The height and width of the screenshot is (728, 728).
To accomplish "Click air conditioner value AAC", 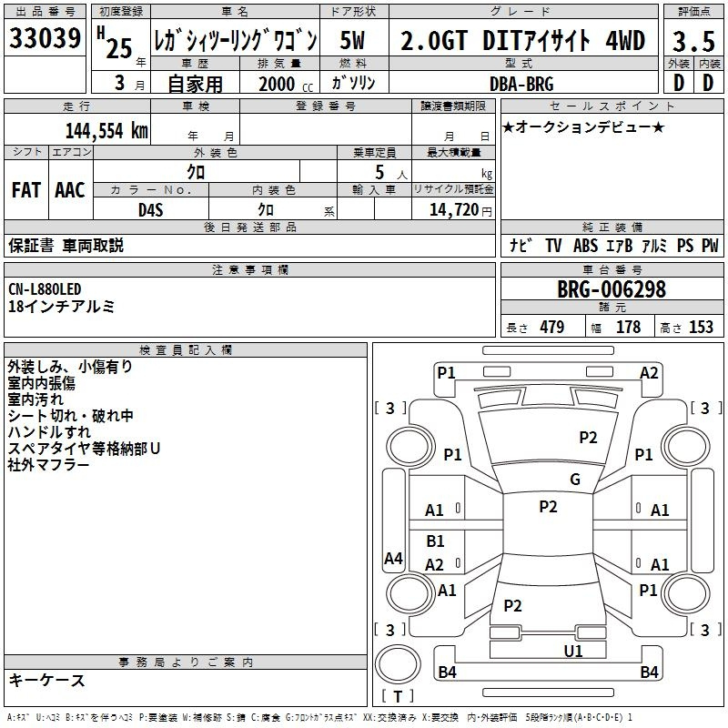I will coord(70,190).
